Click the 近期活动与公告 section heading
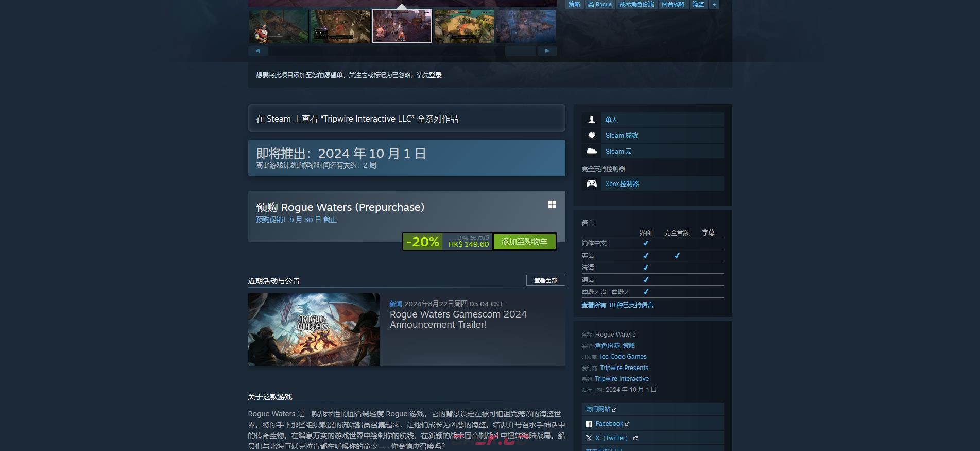Image resolution: width=980 pixels, height=451 pixels. pyautogui.click(x=273, y=281)
